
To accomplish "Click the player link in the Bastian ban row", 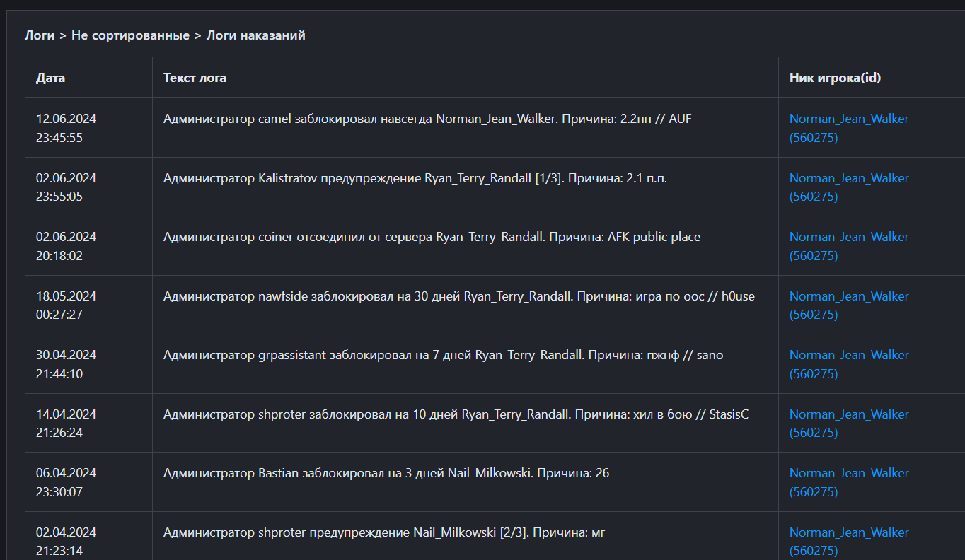I will coord(849,473).
